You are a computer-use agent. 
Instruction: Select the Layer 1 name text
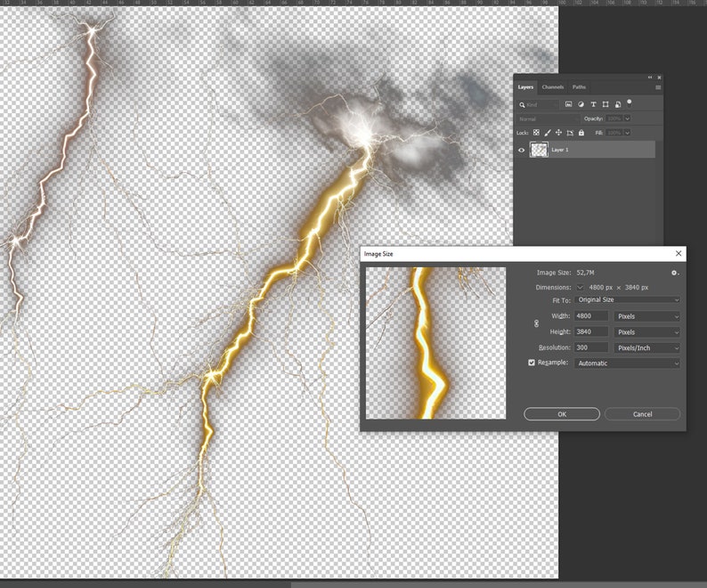tap(560, 150)
